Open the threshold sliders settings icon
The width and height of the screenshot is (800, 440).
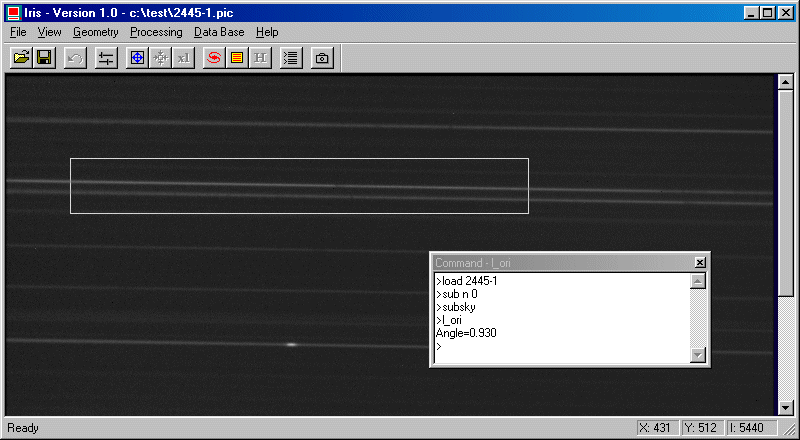pos(106,58)
